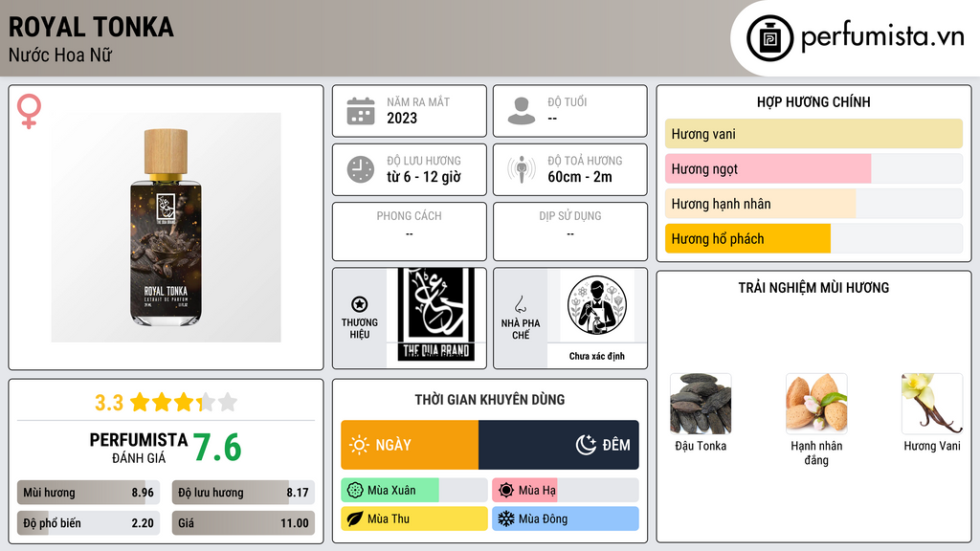Click the person silhouette age icon
980x551 pixels.
522,111
